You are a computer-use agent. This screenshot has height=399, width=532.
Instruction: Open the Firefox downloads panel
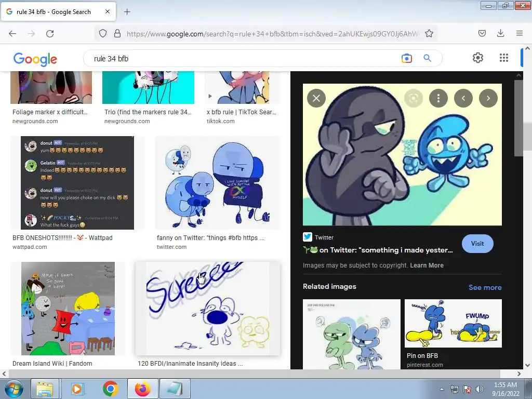tap(500, 33)
